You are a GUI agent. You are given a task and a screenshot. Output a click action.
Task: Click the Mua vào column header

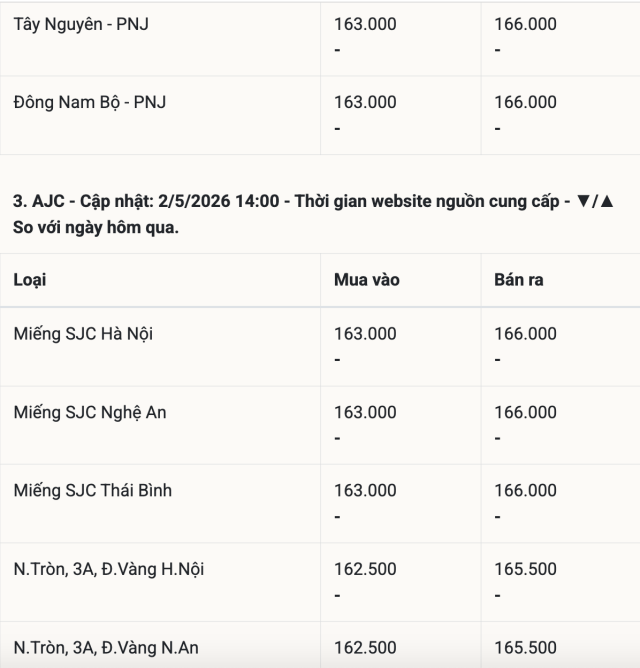366,280
